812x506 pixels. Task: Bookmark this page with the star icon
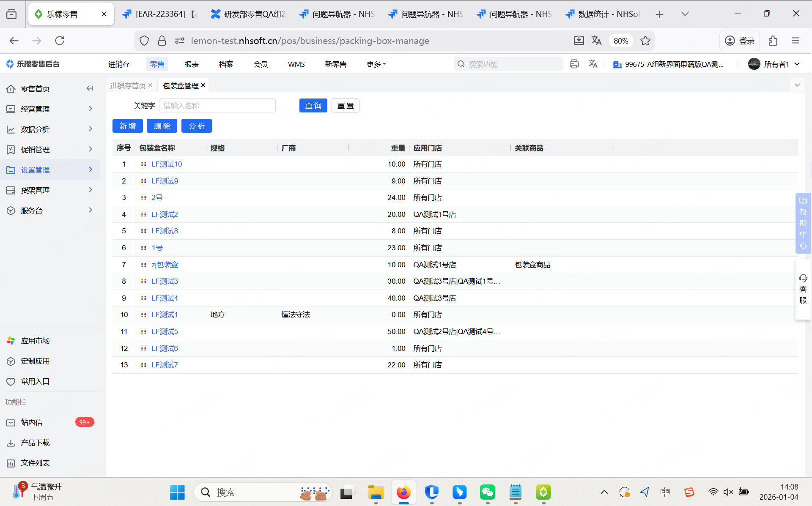645,41
